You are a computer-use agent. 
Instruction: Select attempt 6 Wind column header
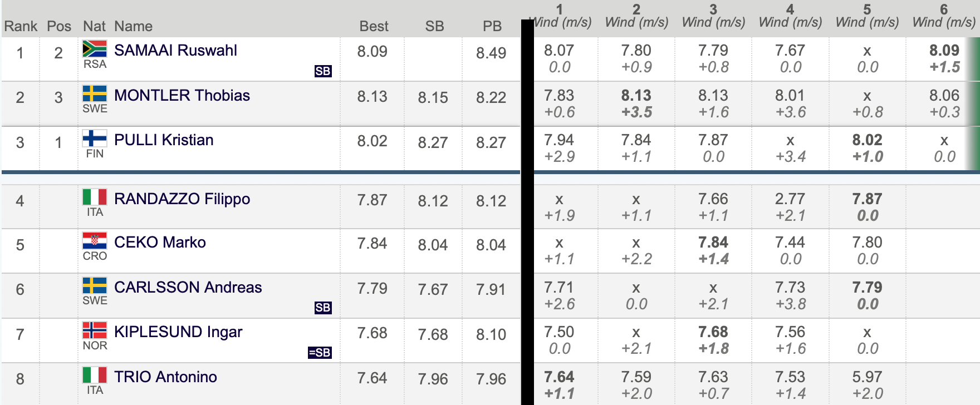coord(944,16)
